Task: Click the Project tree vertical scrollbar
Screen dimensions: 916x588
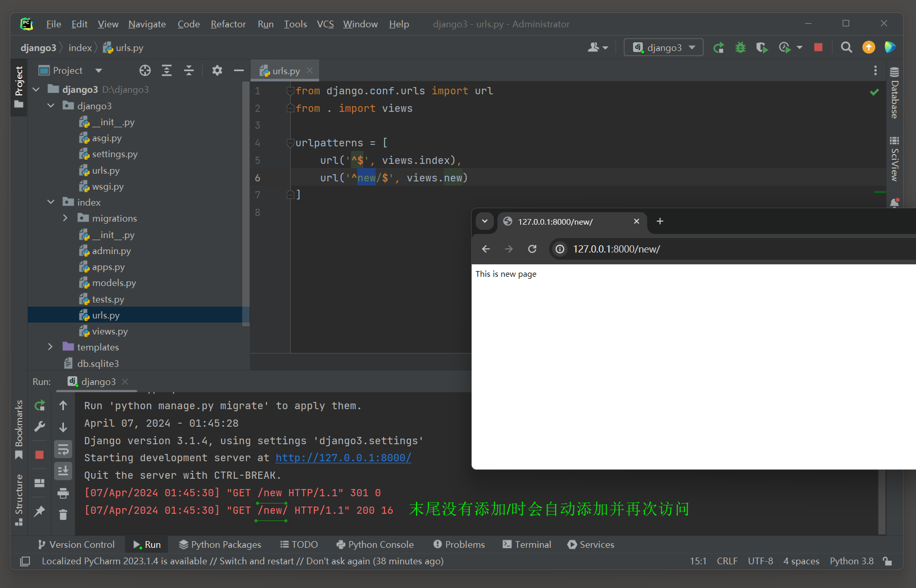Action: 246,204
